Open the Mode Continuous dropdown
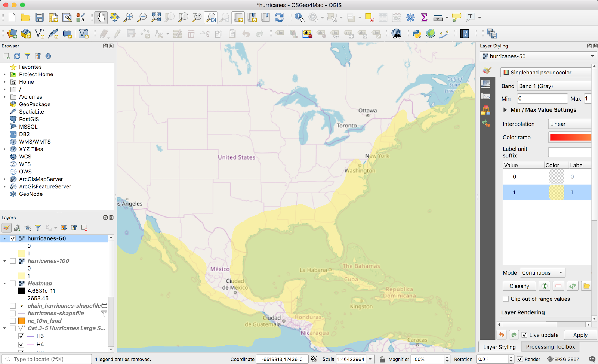 pos(542,273)
